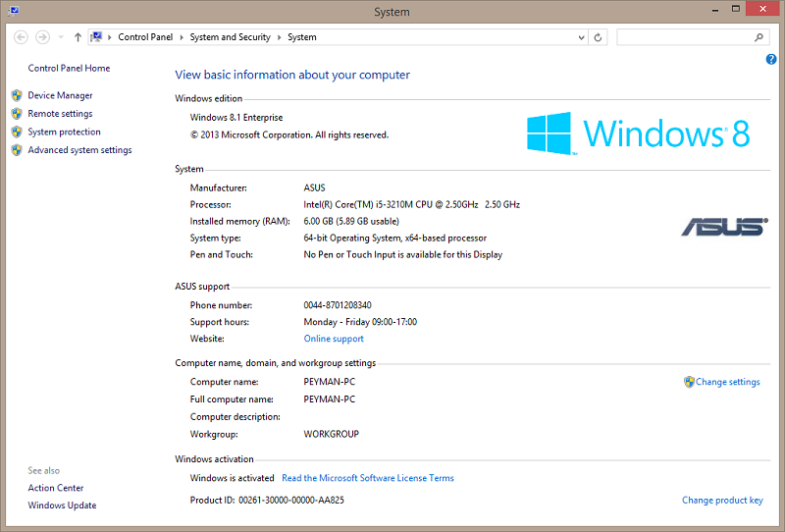Click the ASUS manufacturer value

point(314,187)
